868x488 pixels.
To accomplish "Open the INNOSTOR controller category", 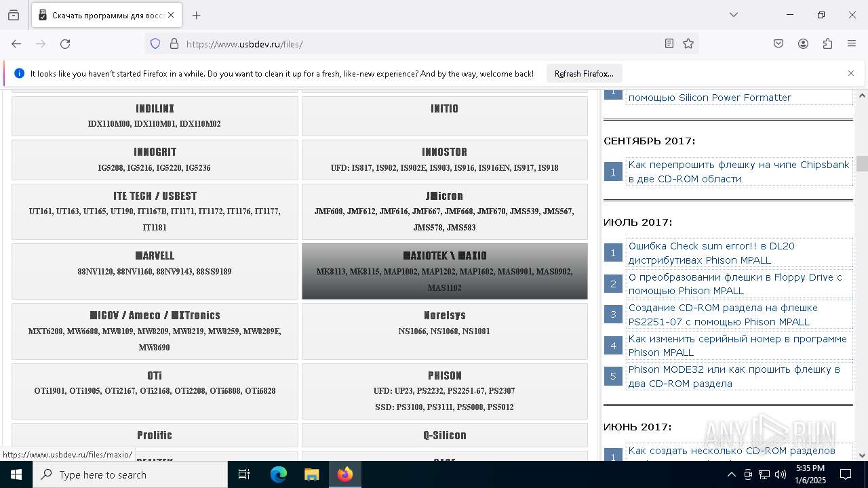I will (445, 160).
